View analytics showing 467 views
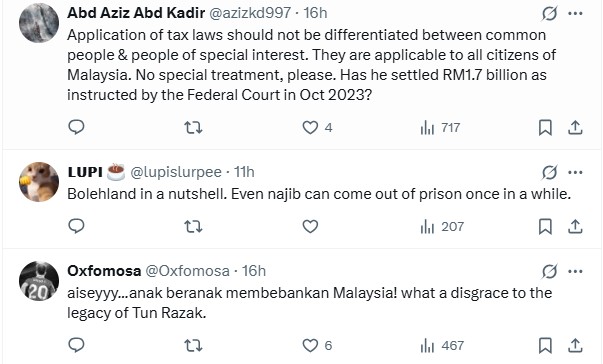This screenshot has width=603, height=364. click(x=442, y=346)
